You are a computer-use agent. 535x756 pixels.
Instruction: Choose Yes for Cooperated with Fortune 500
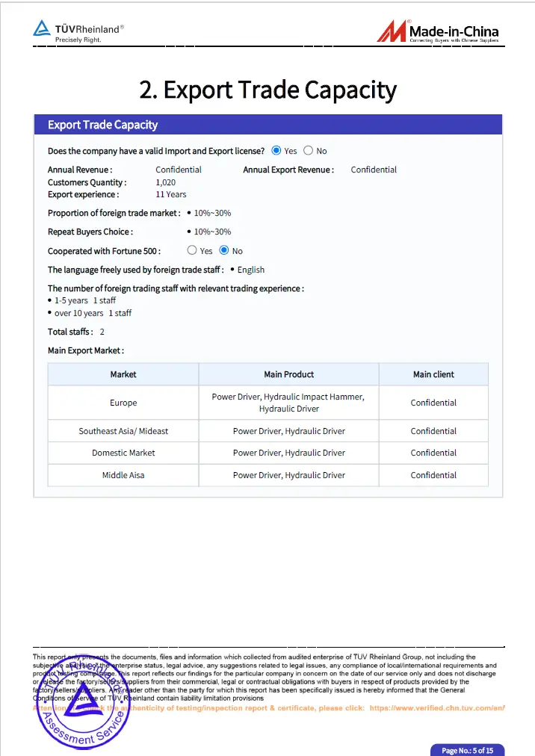click(192, 250)
